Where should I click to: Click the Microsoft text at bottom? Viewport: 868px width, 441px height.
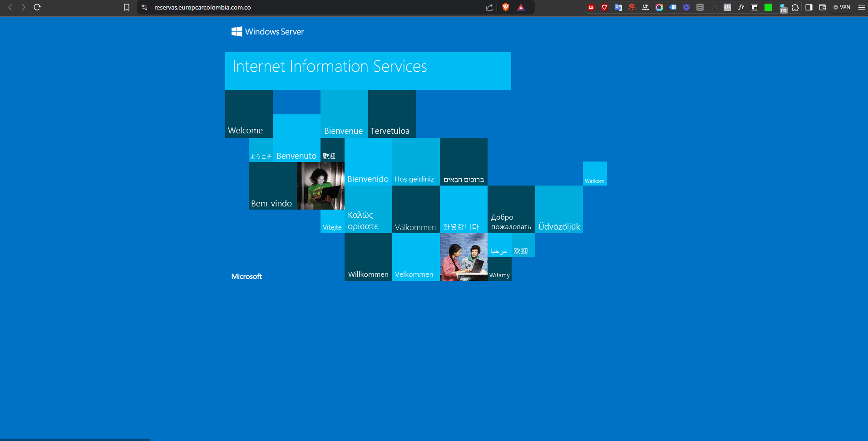pos(247,276)
